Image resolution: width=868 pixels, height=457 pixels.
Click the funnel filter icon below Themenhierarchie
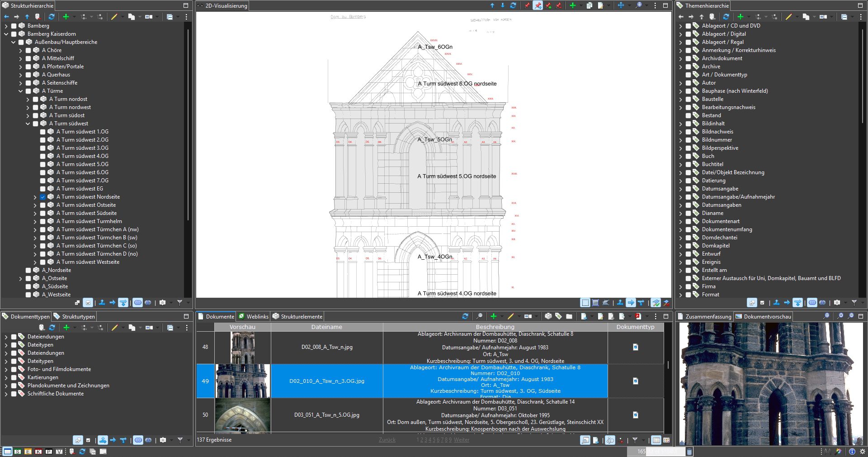(854, 302)
